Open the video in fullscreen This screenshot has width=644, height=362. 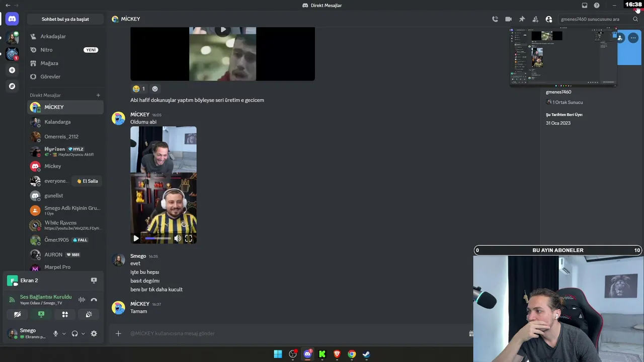coord(189,238)
